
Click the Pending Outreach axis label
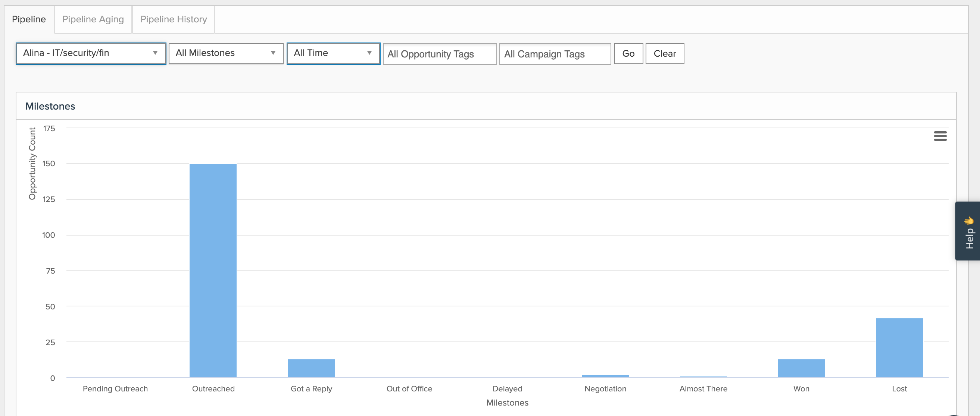click(x=115, y=389)
